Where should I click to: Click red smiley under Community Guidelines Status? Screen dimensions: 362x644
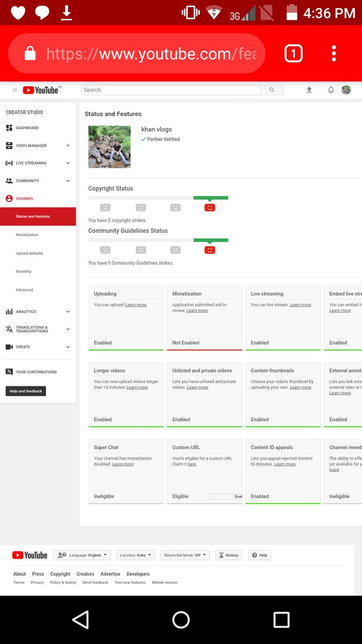click(210, 250)
